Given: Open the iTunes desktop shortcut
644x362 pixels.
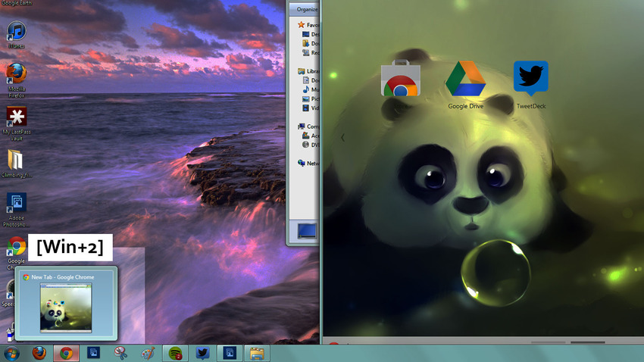Looking at the screenshot, I should 17,35.
